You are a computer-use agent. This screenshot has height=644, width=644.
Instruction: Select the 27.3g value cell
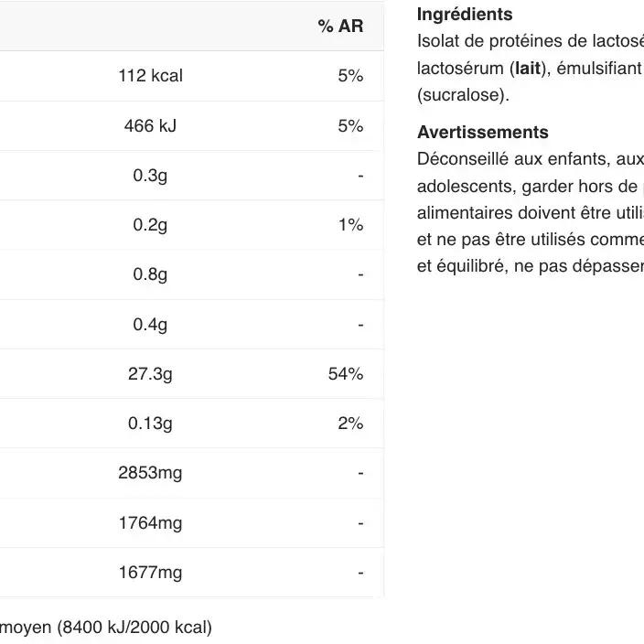point(150,374)
